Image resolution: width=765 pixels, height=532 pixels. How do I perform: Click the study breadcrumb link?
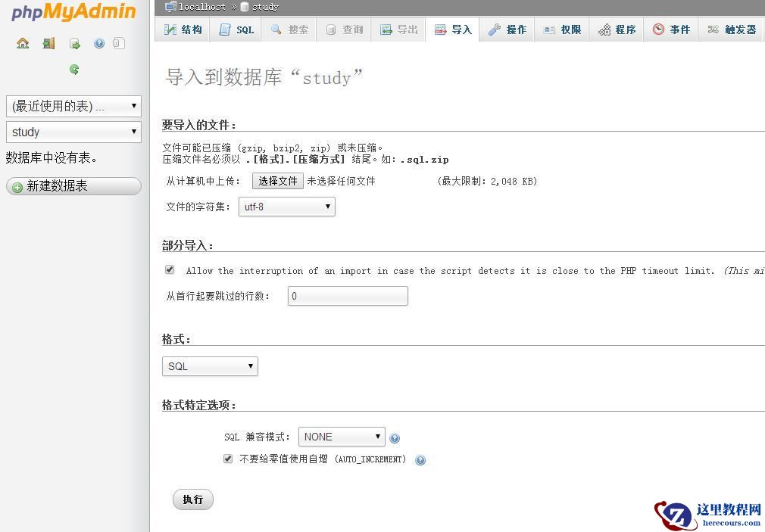pos(265,7)
